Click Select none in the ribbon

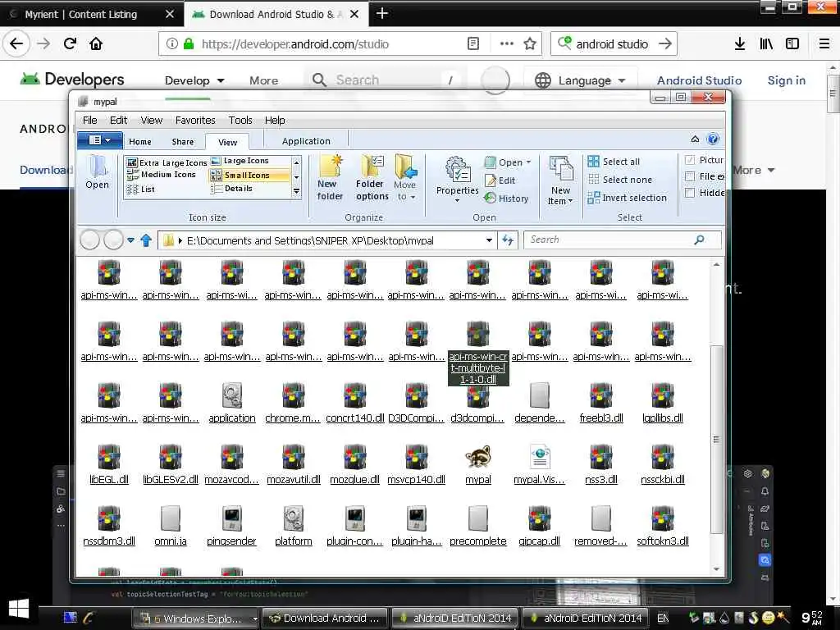click(620, 180)
